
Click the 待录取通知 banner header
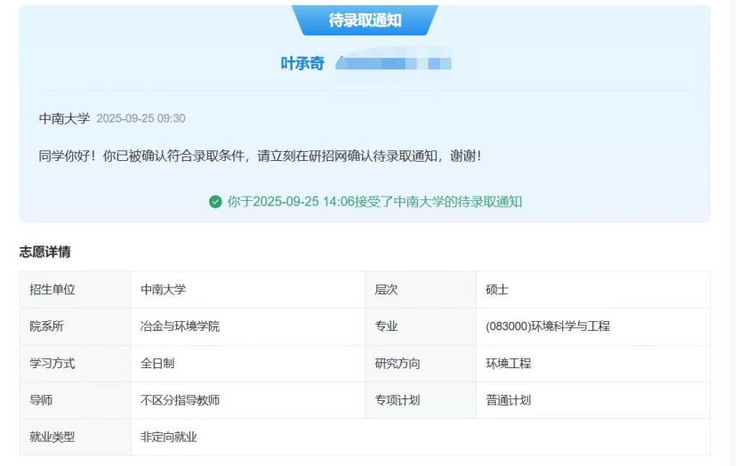[365, 20]
